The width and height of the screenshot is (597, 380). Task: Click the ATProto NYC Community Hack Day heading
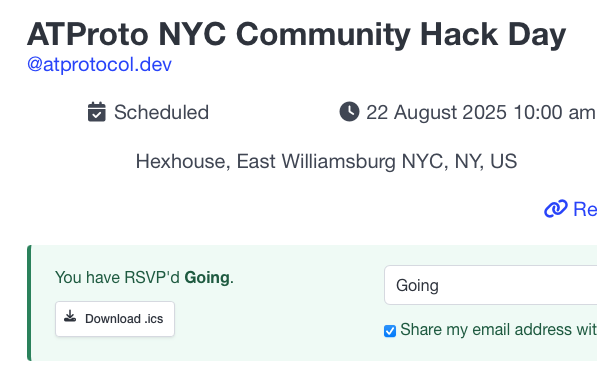[x=296, y=35]
